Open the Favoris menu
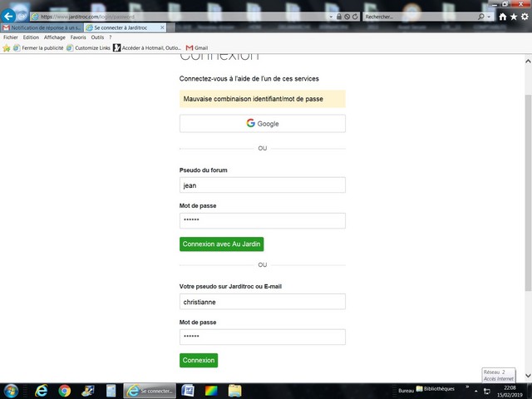This screenshot has width=532, height=399. (78, 37)
